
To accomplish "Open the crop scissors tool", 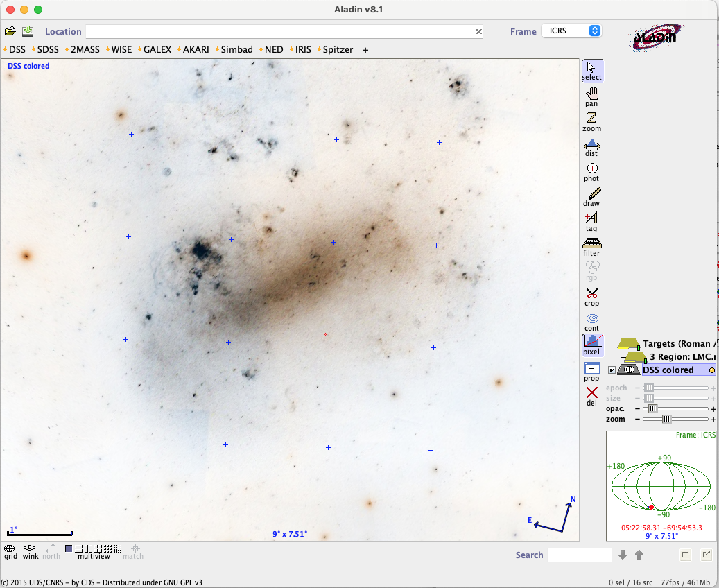I will click(x=591, y=295).
